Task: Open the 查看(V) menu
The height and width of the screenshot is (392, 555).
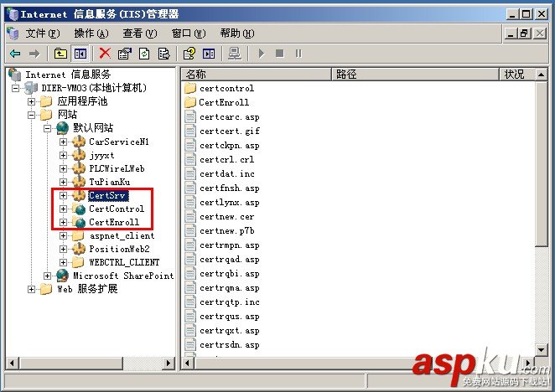Action: coord(140,34)
